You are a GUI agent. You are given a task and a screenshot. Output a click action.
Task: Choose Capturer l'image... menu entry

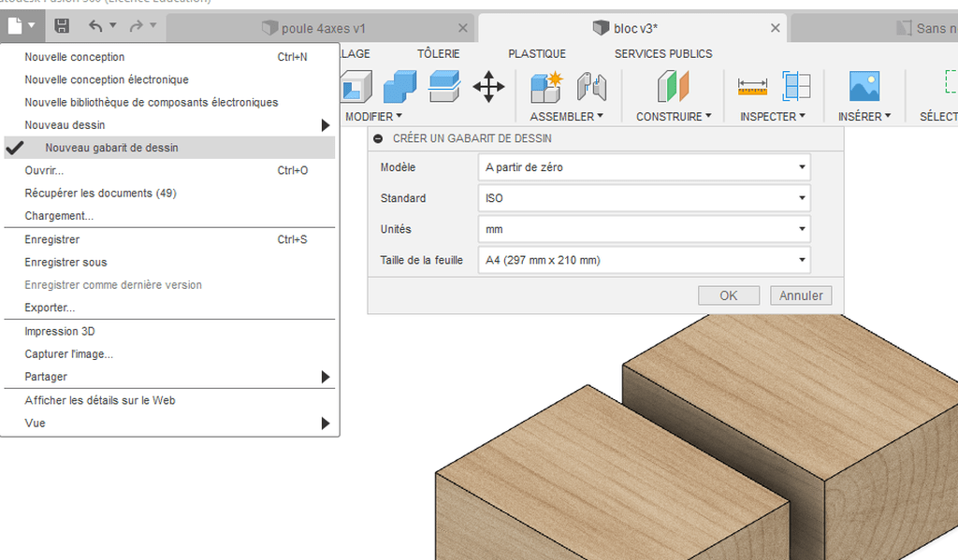169,353
